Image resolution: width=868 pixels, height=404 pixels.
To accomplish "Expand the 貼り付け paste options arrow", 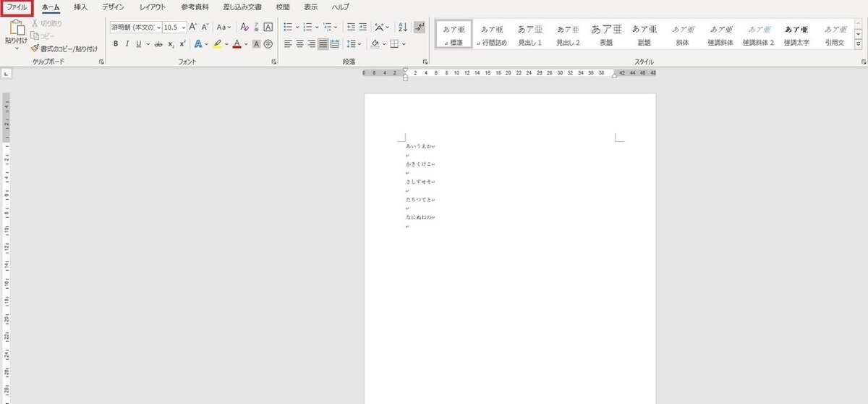I will tap(17, 49).
